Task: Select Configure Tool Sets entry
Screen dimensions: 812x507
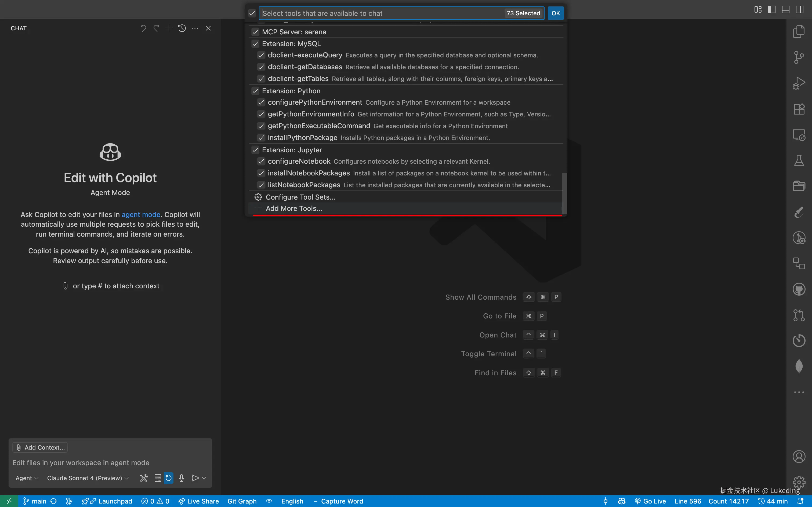Action: [300, 197]
